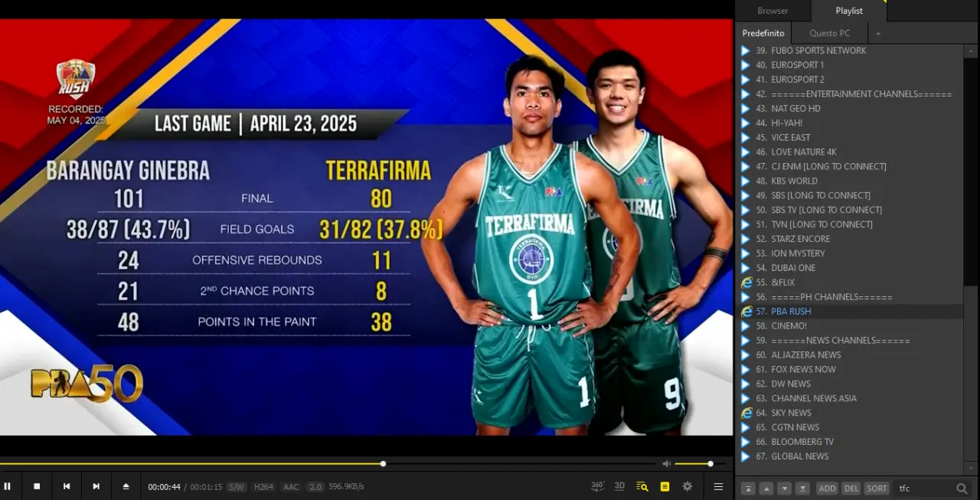Open the hamburger main menu
The image size is (980, 500).
(718, 486)
